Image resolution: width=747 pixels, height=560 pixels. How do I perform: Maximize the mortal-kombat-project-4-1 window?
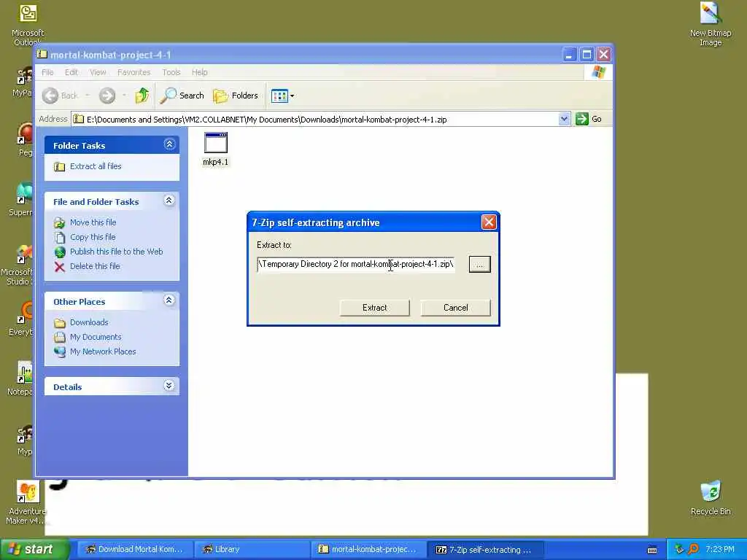pos(587,55)
